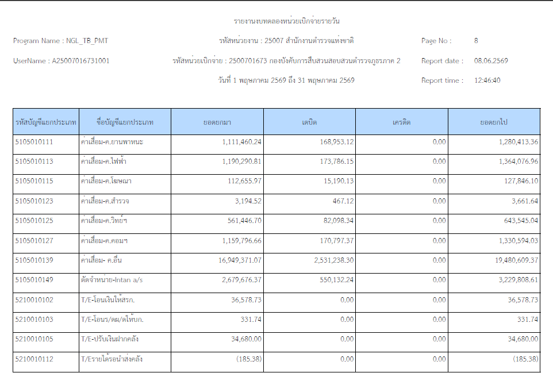
Task: Click the ชื่อบัญชีแยกประเภท column header
Action: 125,122
